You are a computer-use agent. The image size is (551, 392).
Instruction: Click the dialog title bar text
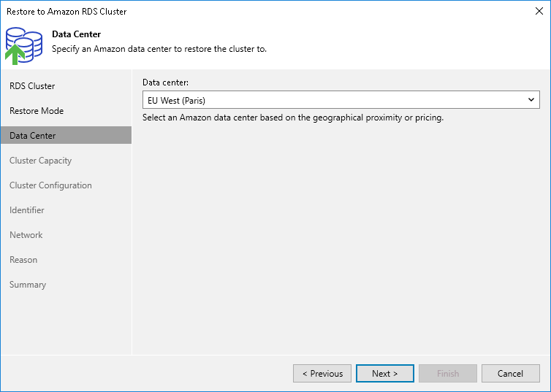pos(66,11)
